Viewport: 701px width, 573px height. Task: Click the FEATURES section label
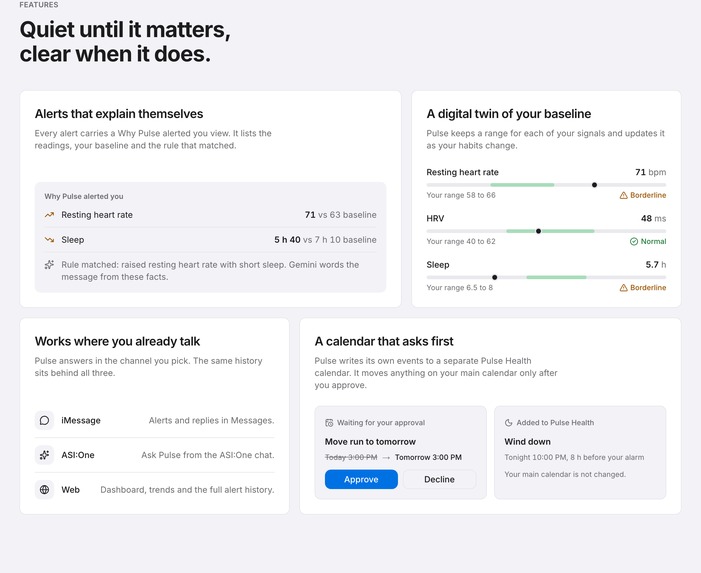(x=39, y=5)
